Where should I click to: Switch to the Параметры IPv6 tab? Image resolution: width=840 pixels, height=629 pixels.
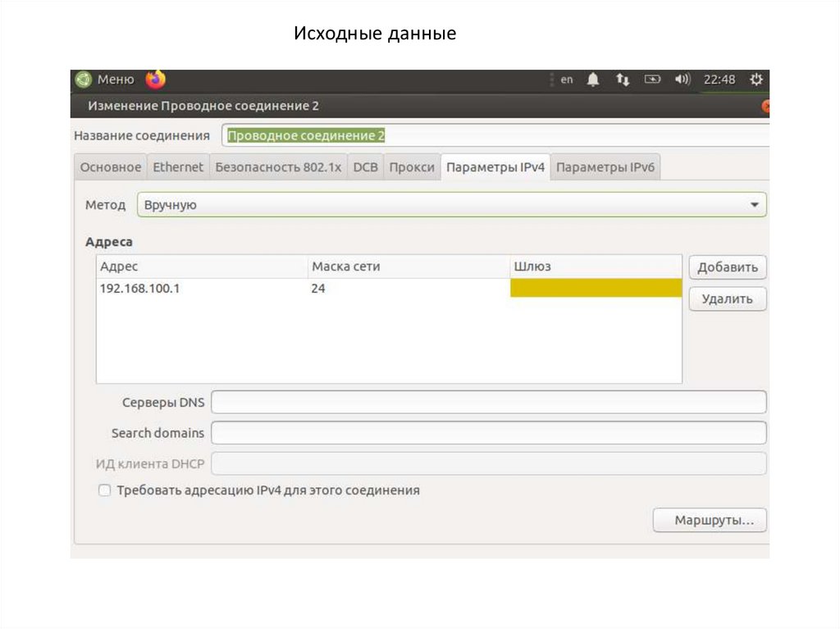[605, 167]
